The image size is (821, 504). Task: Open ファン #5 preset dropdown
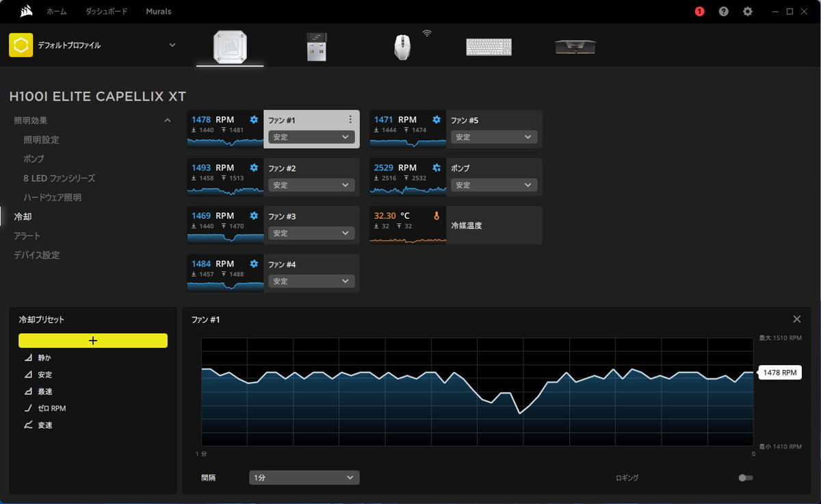tap(494, 137)
